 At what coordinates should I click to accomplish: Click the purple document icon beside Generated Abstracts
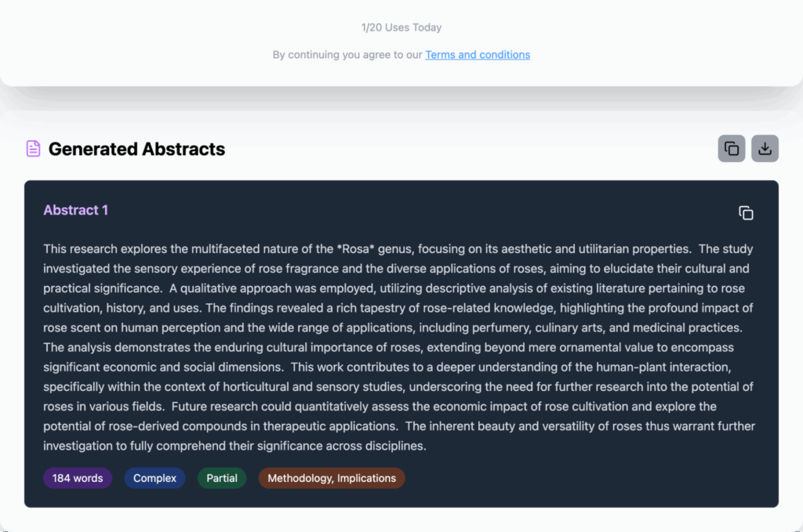[x=33, y=149]
